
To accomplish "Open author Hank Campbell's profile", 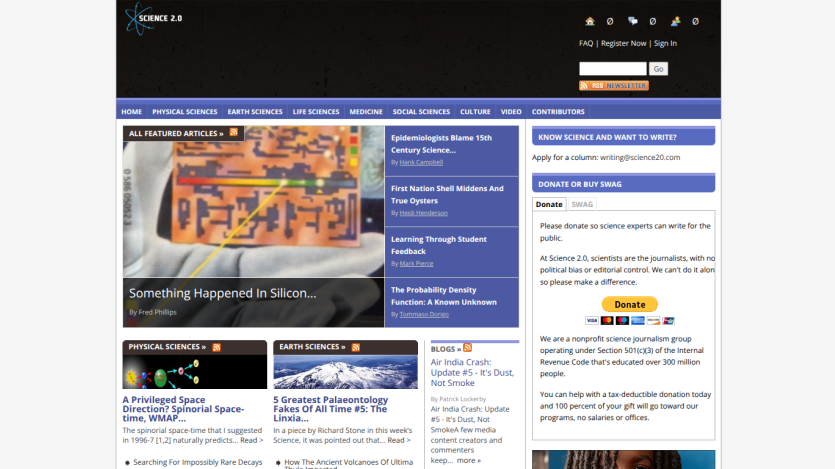I will (421, 162).
